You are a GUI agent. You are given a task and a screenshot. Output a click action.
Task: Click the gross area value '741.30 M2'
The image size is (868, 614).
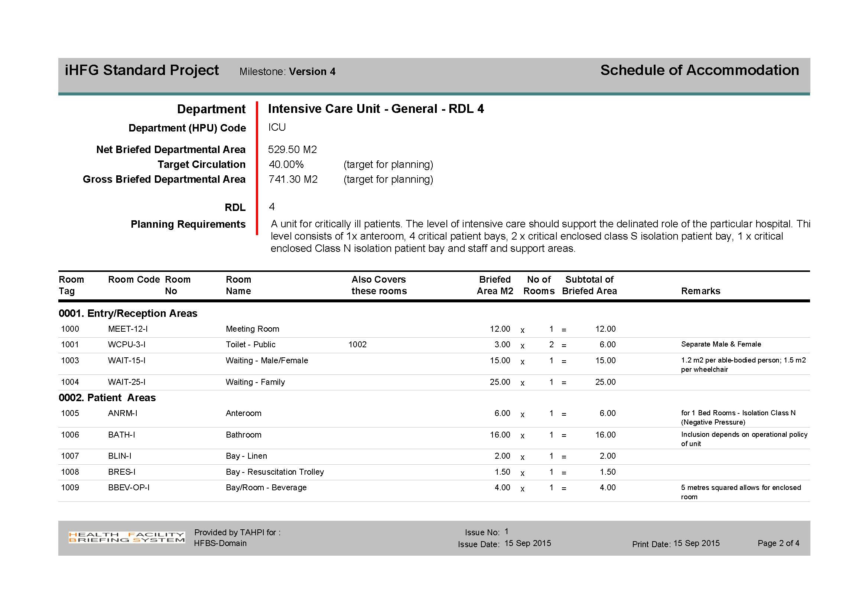tap(293, 179)
